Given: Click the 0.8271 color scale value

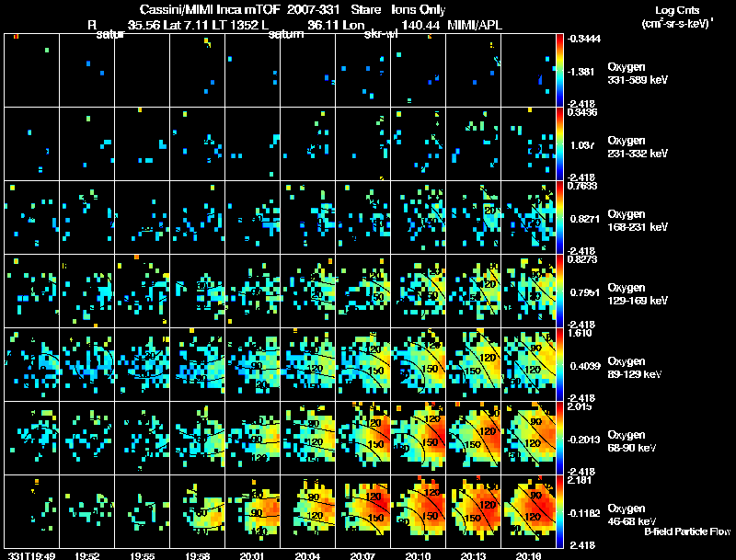Looking at the screenshot, I should coord(584,219).
